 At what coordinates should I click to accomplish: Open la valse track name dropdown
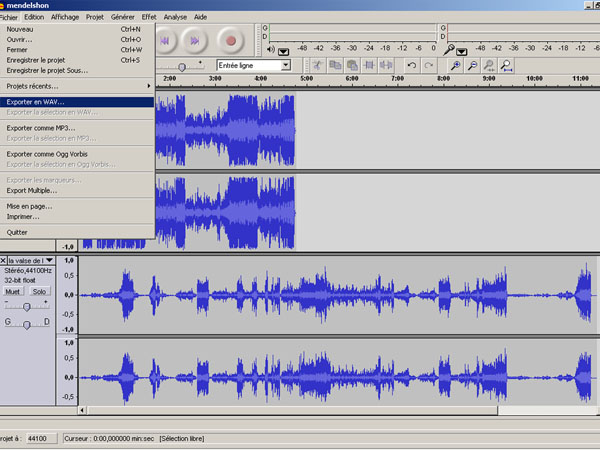click(49, 261)
